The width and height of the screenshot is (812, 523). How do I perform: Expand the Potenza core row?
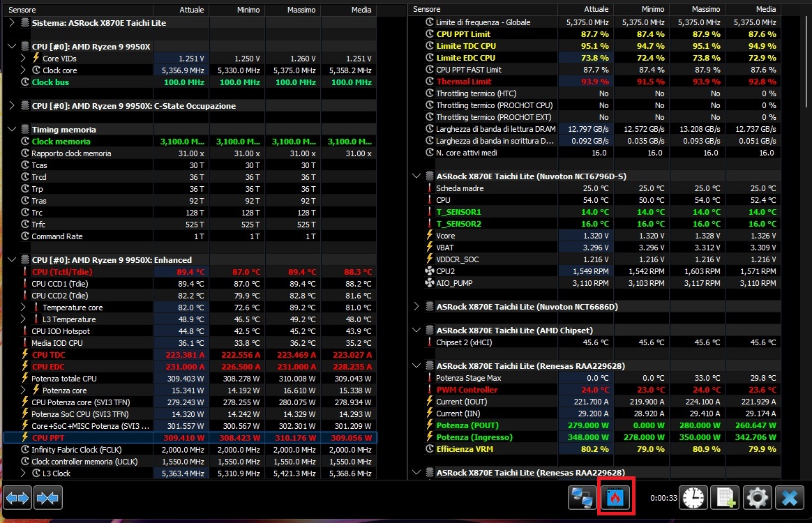coord(23,390)
